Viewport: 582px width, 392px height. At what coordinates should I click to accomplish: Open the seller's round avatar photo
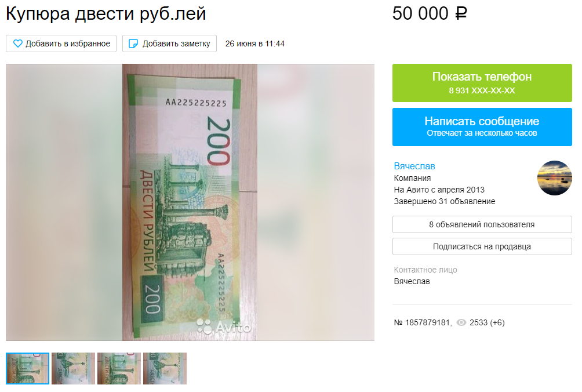click(555, 178)
